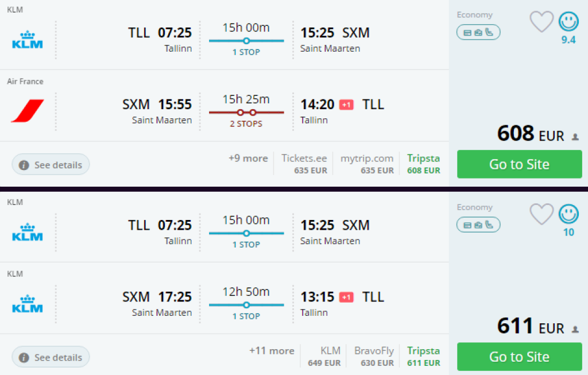
Task: Show the +11 more booking providers
Action: coord(272,351)
